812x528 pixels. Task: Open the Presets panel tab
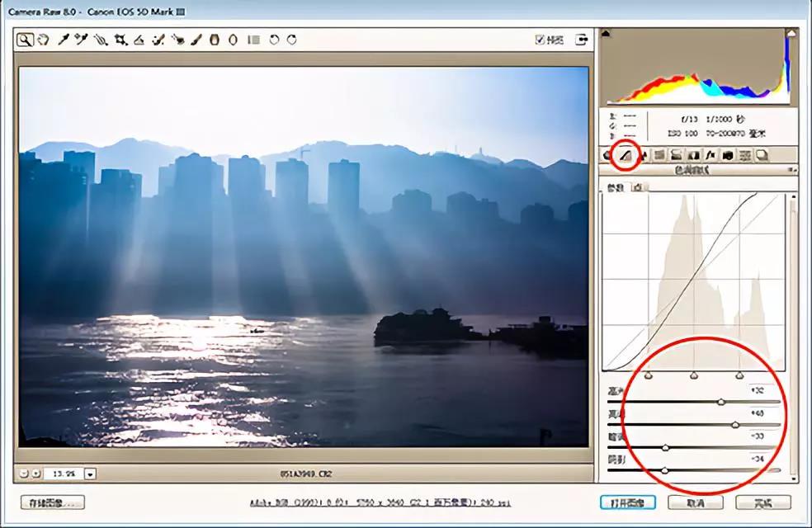click(744, 155)
